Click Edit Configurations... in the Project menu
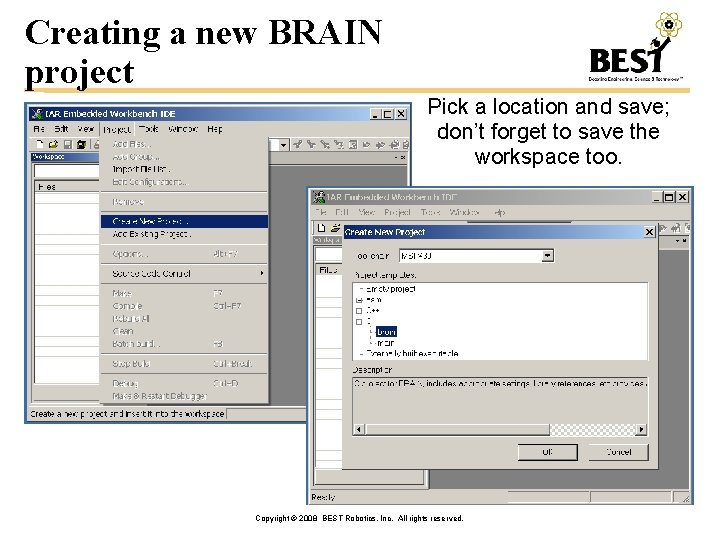 [x=184, y=182]
